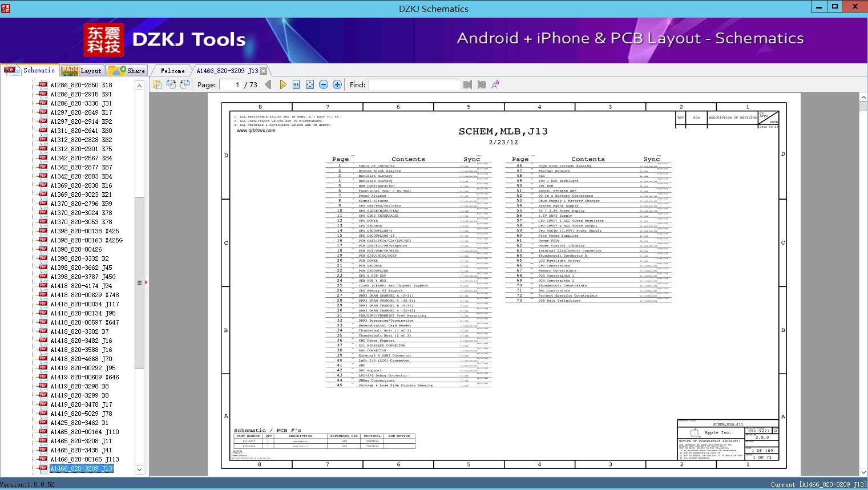Open A1286_820-3330 J31 schematic
868x490 pixels.
(x=81, y=103)
